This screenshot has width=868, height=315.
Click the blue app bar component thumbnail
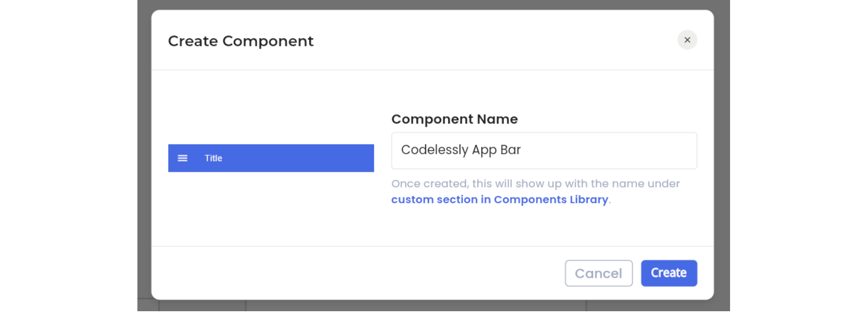271,158
